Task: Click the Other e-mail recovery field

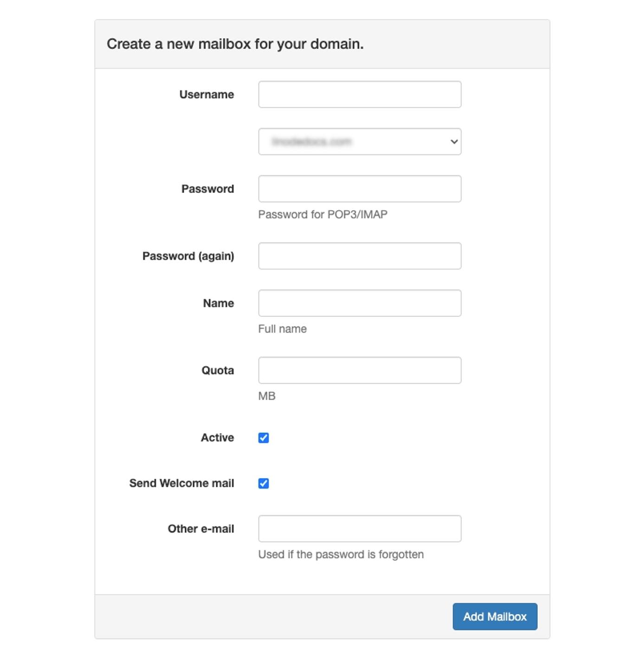Action: pos(359,528)
